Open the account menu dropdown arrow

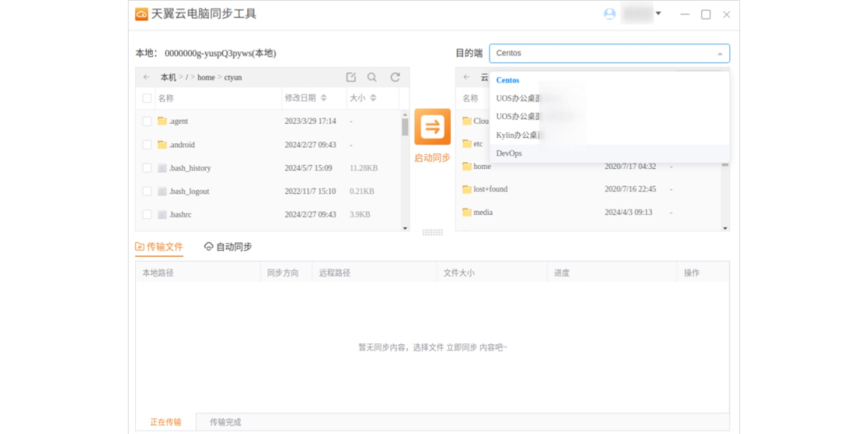click(x=658, y=13)
